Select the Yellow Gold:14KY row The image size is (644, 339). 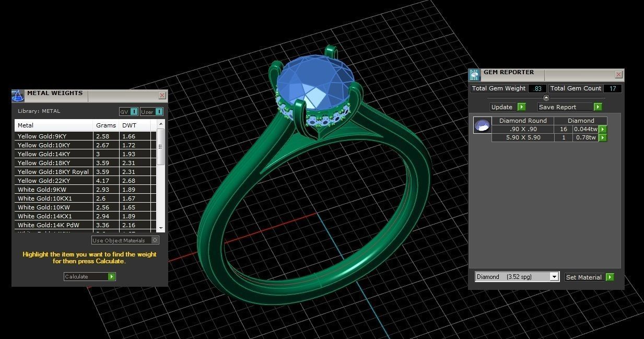86,154
